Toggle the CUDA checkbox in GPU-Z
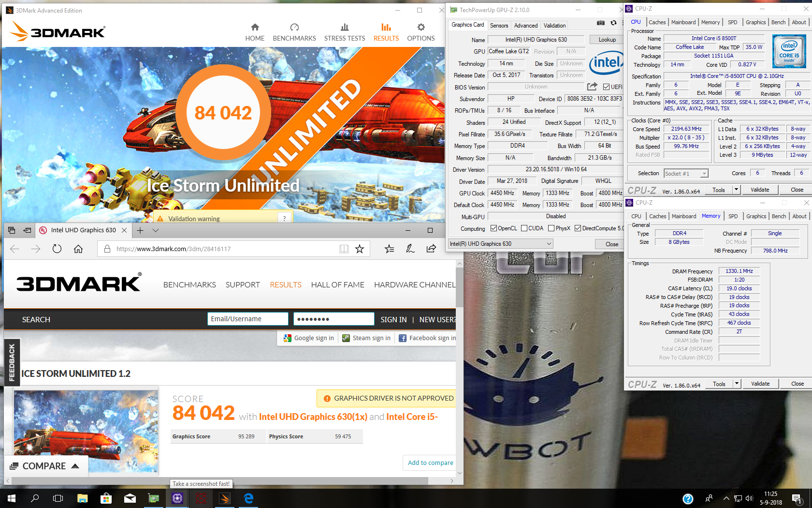The width and height of the screenshot is (812, 508). pos(524,228)
